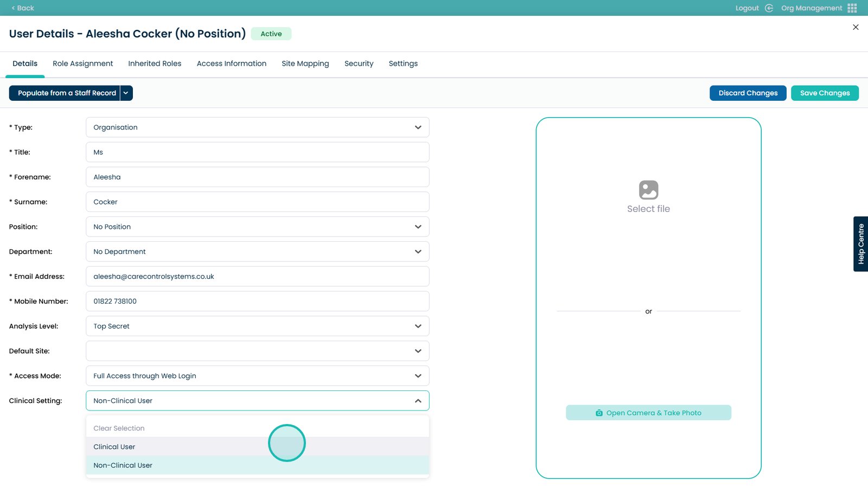Image resolution: width=868 pixels, height=488 pixels.
Task: Choose Clinical User from the list
Action: pyautogui.click(x=114, y=447)
